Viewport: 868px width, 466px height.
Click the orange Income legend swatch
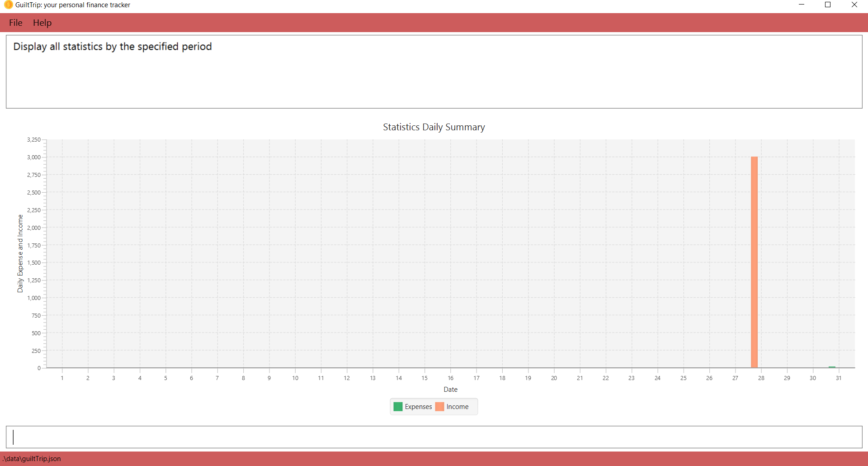click(439, 407)
